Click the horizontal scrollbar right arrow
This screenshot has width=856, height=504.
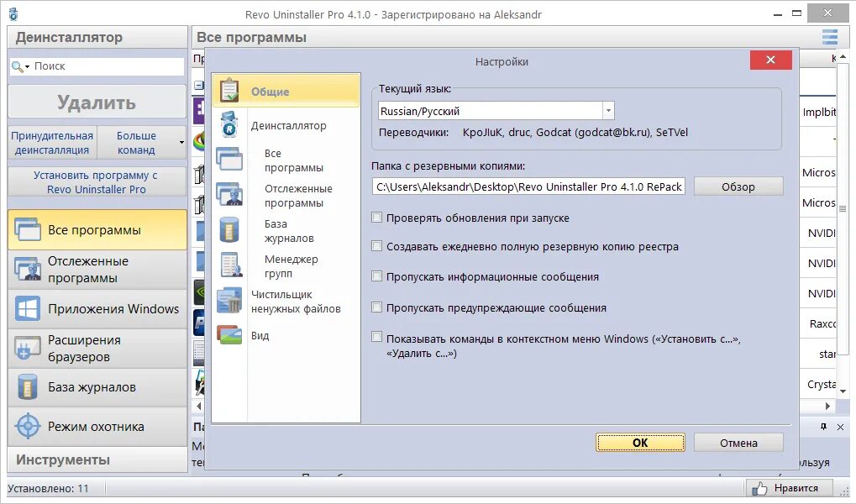[827, 406]
